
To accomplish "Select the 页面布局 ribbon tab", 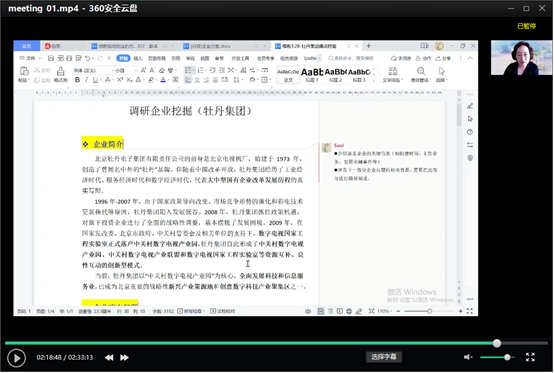I will [x=157, y=58].
